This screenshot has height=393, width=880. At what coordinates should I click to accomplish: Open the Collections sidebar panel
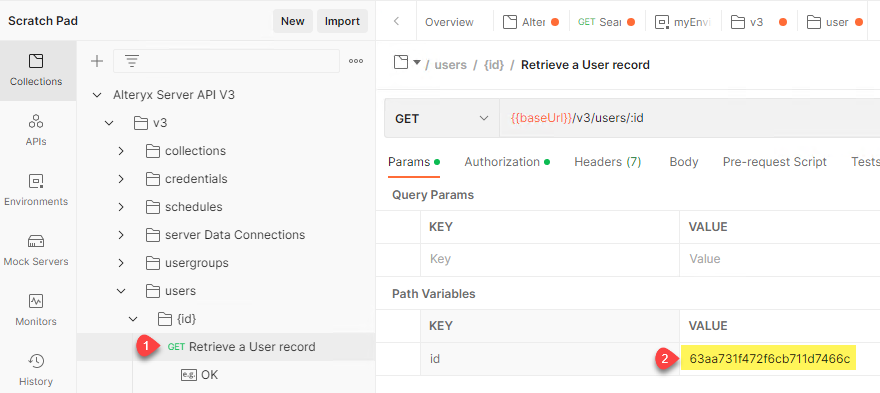[36, 70]
